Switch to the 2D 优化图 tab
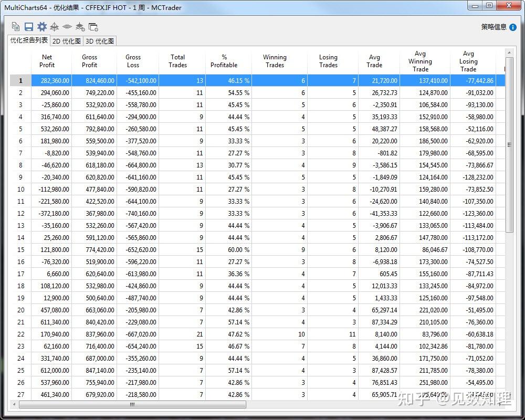This screenshot has width=525, height=420. click(x=67, y=41)
